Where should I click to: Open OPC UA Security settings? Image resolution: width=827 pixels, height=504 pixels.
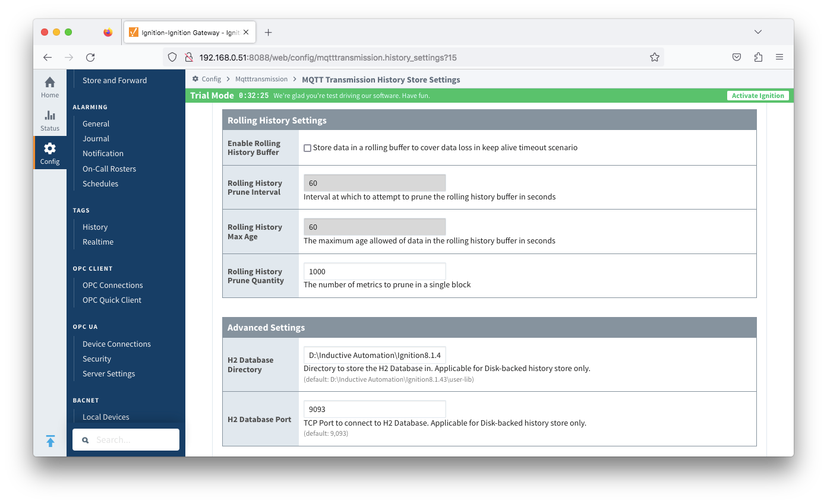coord(97,359)
